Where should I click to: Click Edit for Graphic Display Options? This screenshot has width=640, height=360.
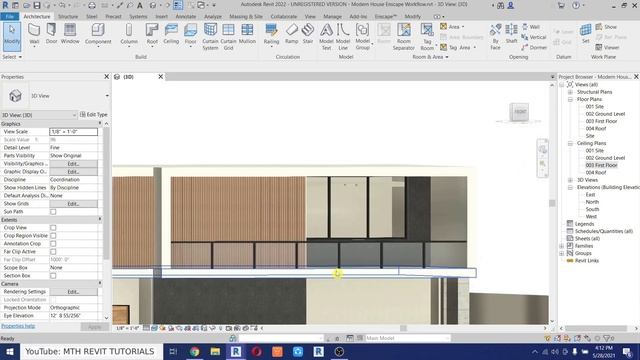click(x=73, y=172)
